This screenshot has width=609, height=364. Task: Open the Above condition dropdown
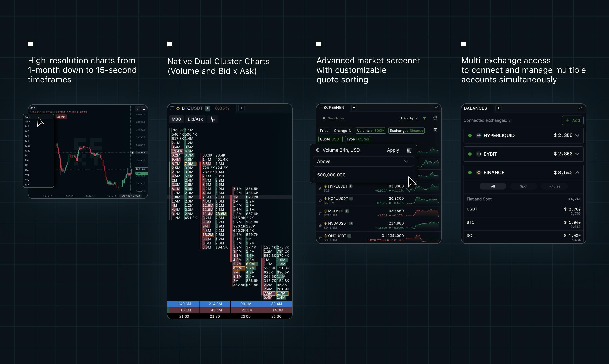click(x=363, y=161)
